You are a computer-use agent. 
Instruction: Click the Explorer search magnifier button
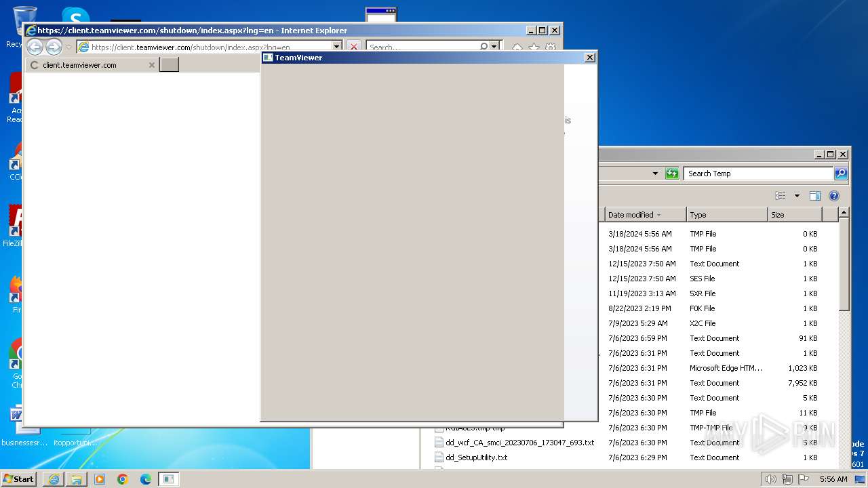[841, 174]
